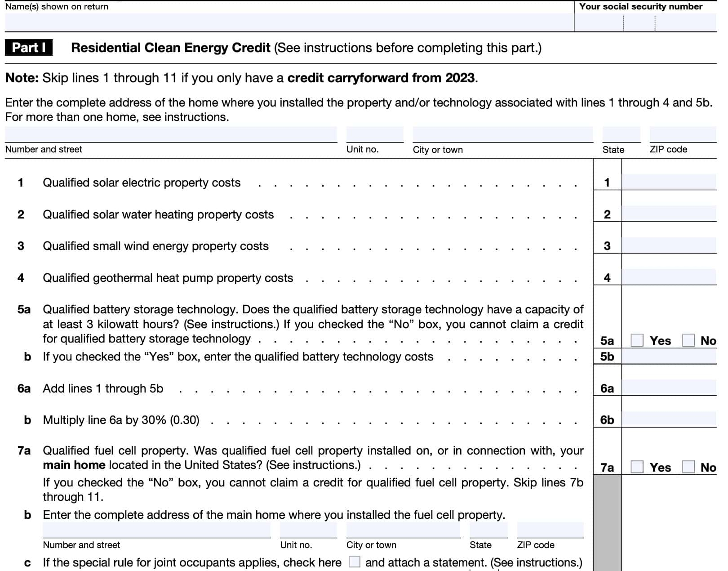Check the "No" box on line 5a

pos(689,340)
